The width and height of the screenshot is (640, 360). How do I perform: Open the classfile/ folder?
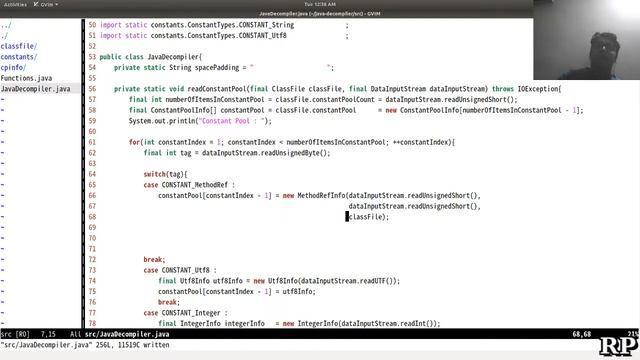tap(19, 47)
